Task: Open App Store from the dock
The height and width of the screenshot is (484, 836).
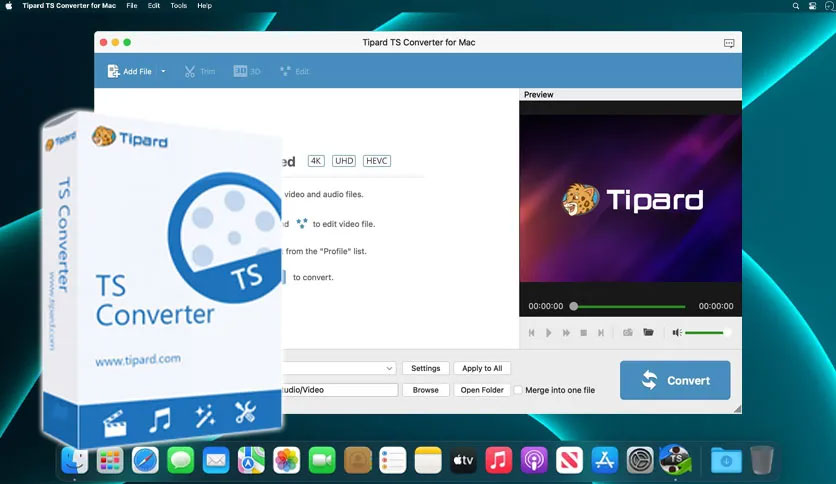Action: pyautogui.click(x=605, y=460)
